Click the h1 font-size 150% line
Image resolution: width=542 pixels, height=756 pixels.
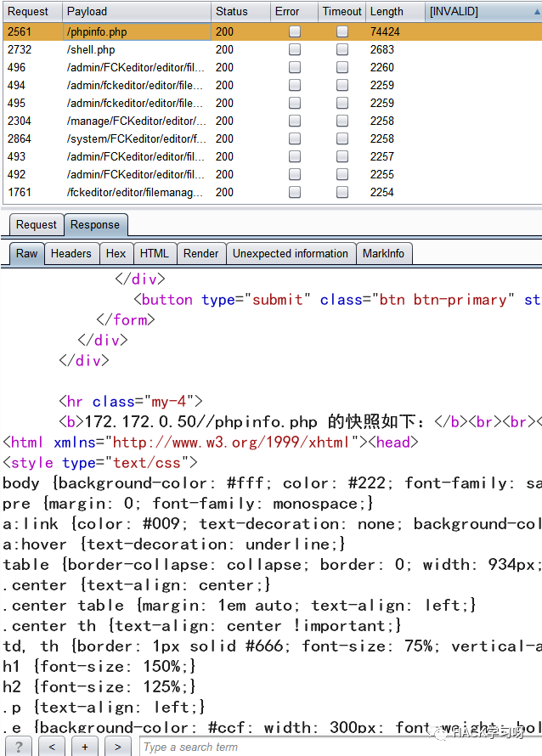pyautogui.click(x=99, y=666)
